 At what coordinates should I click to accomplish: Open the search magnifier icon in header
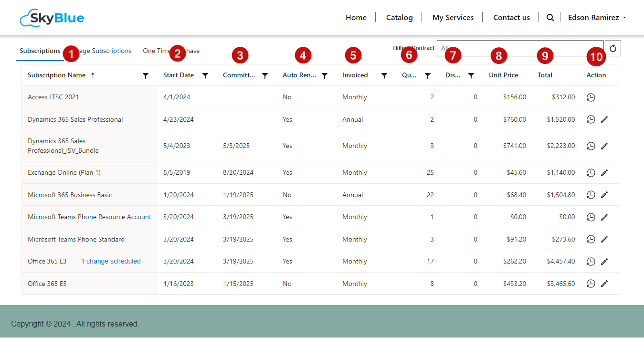[550, 18]
